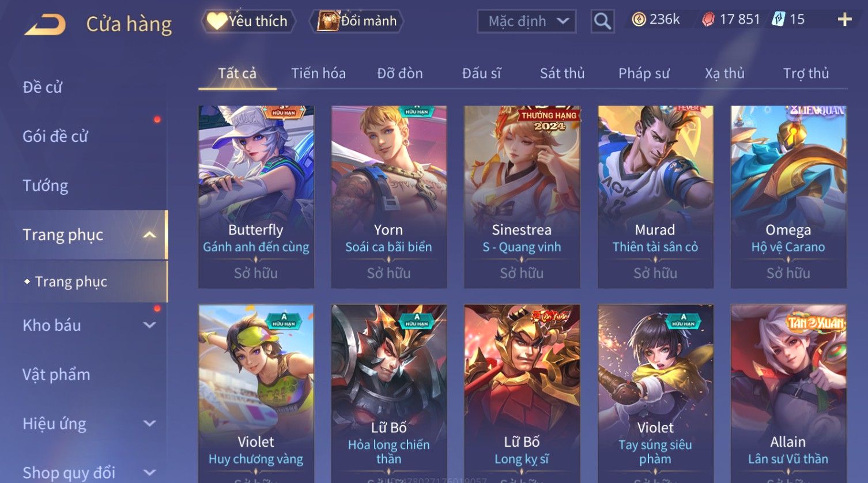The height and width of the screenshot is (483, 868).
Task: Open the Mặc định sort dropdown
Action: click(527, 21)
